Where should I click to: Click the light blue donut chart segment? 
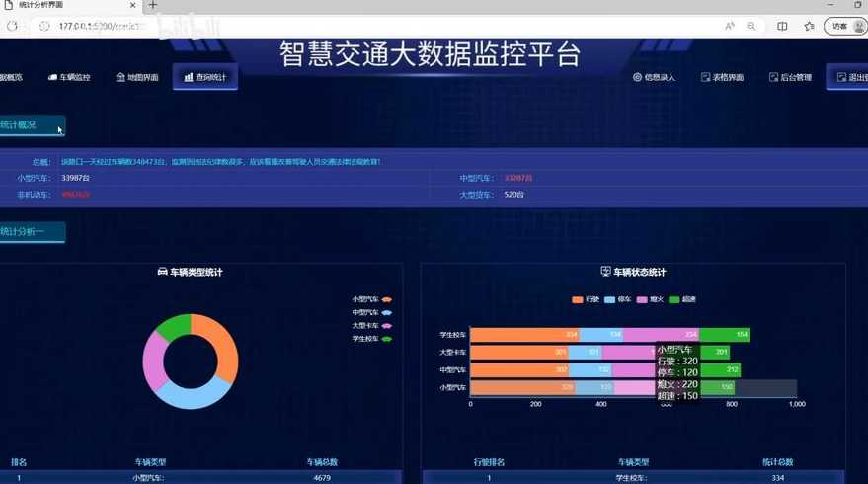(195, 395)
